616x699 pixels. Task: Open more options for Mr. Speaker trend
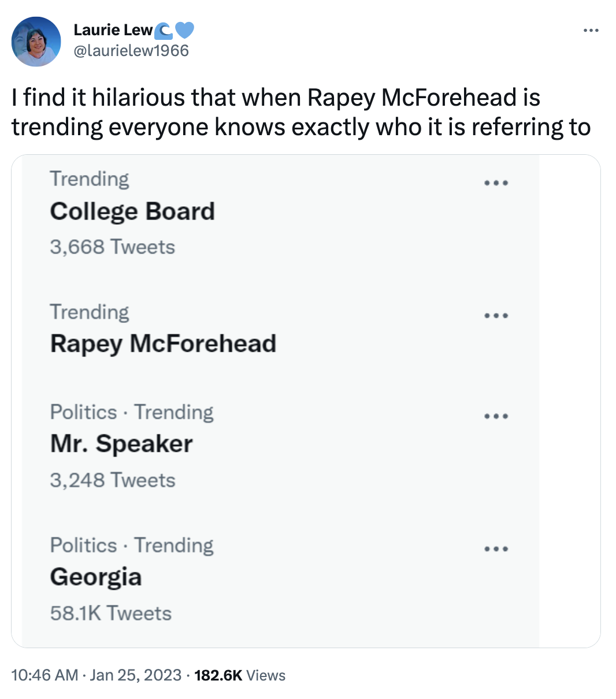pyautogui.click(x=496, y=415)
